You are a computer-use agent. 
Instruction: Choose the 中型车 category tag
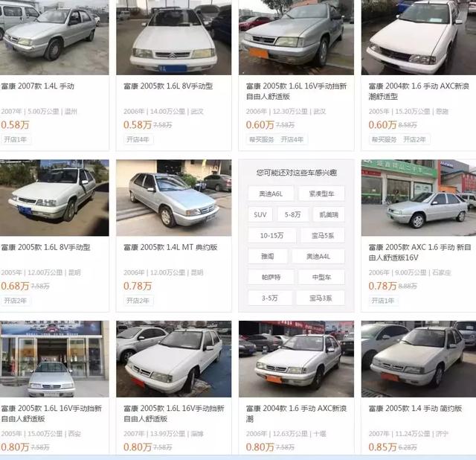[x=322, y=277]
